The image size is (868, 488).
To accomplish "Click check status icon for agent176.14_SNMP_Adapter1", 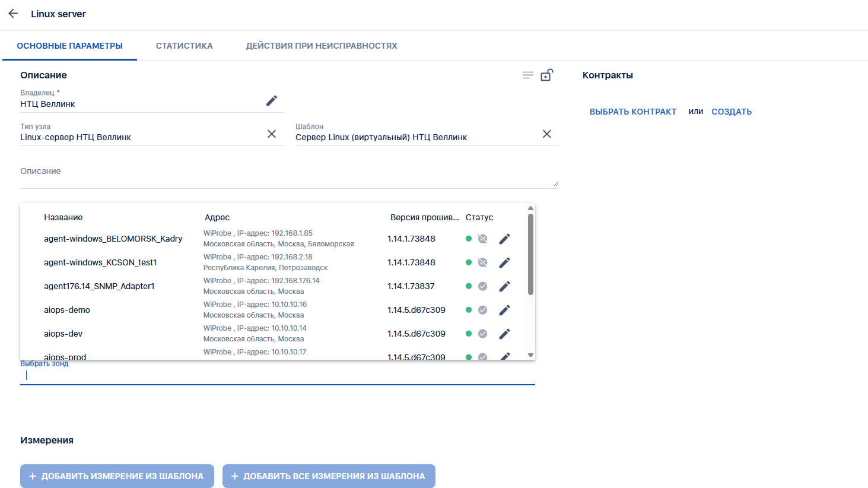I will coord(483,286).
